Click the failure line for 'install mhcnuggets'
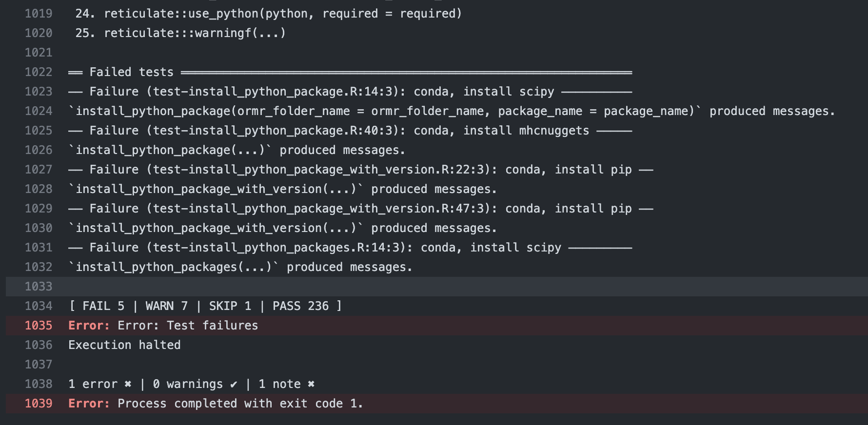 pyautogui.click(x=350, y=131)
